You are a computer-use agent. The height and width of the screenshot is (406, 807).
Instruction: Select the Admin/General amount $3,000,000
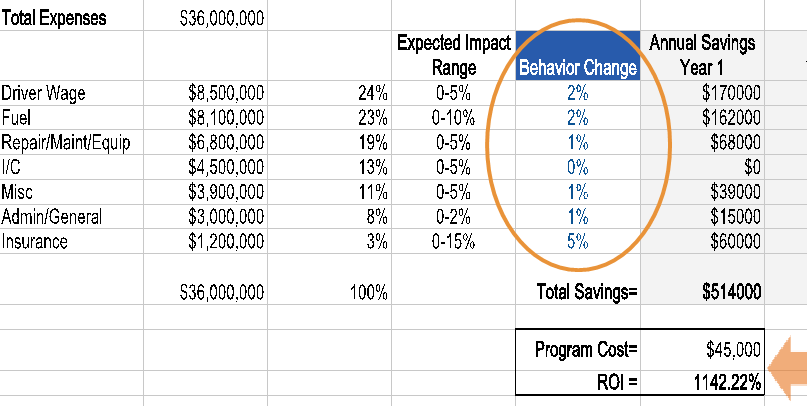(226, 216)
